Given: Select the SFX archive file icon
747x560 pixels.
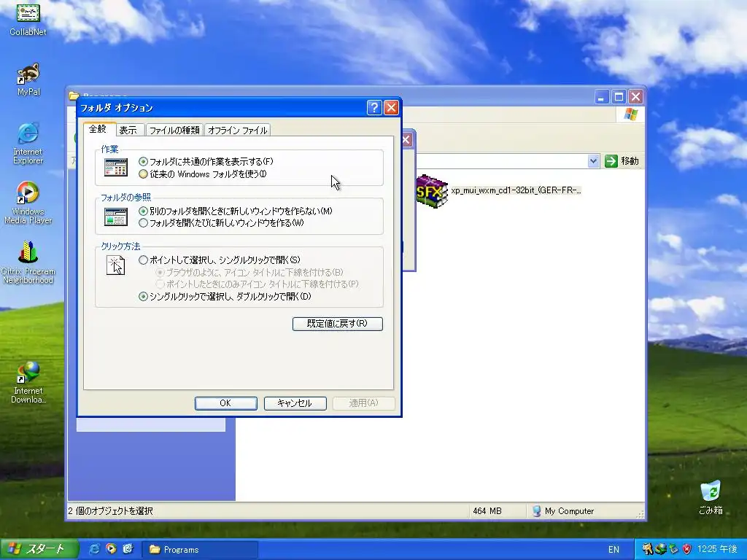Looking at the screenshot, I should [x=432, y=190].
